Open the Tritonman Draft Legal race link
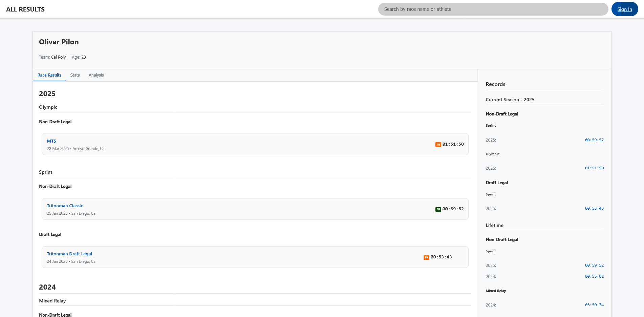Screen dimensions: 644x317 tap(69, 254)
